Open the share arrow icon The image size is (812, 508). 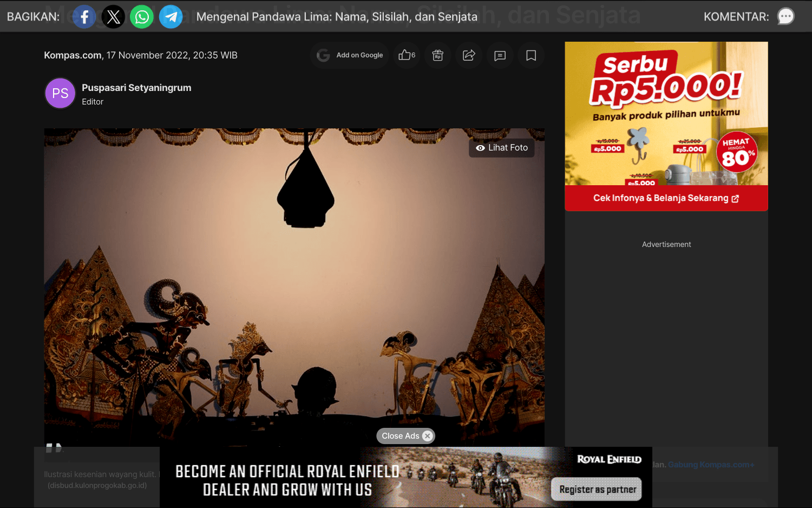(469, 55)
